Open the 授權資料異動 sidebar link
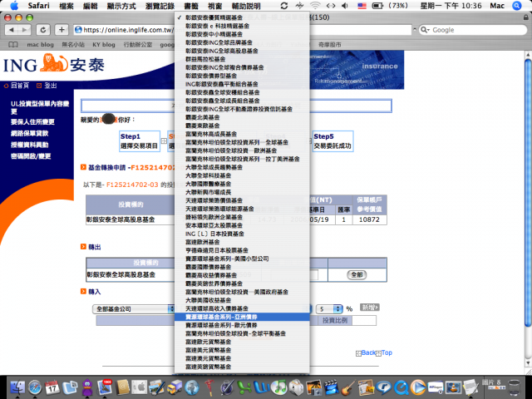Viewport: 532px width, 399px height. point(30,145)
